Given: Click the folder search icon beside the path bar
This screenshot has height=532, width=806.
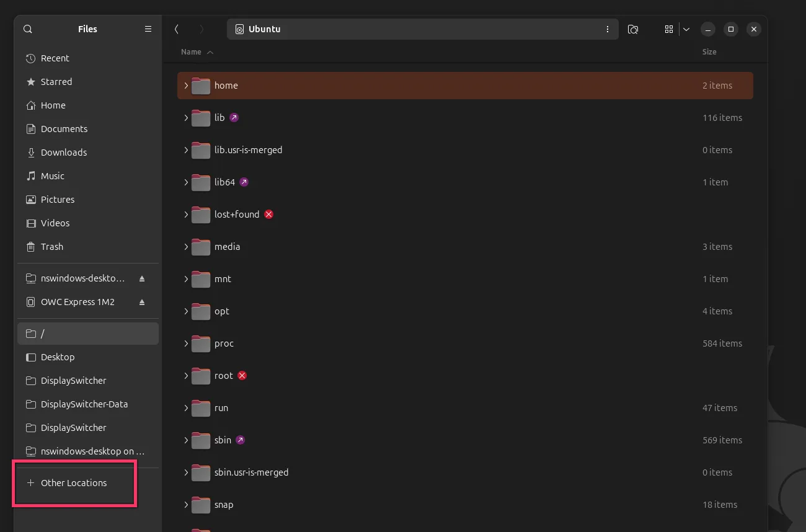Looking at the screenshot, I should [x=633, y=29].
